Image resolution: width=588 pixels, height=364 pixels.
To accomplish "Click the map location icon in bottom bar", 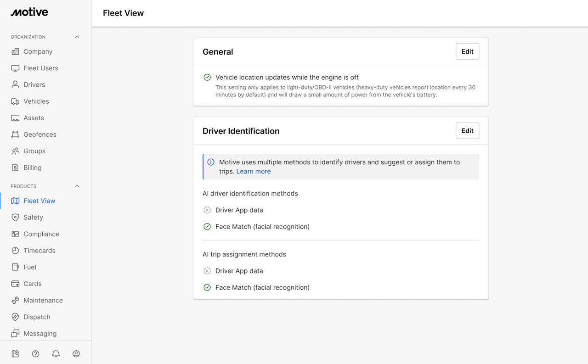I will coord(15,353).
